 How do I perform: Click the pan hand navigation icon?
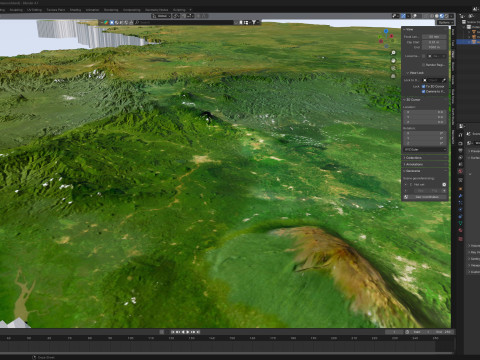(393, 61)
